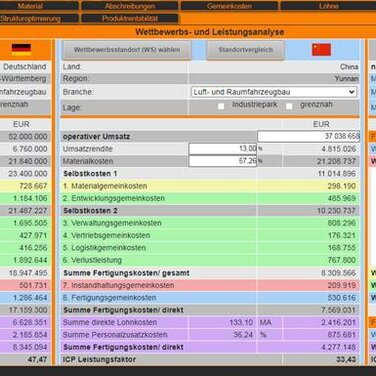376x376 pixels.
Task: Click the Germany ICP value 47,47
Action: [37, 359]
